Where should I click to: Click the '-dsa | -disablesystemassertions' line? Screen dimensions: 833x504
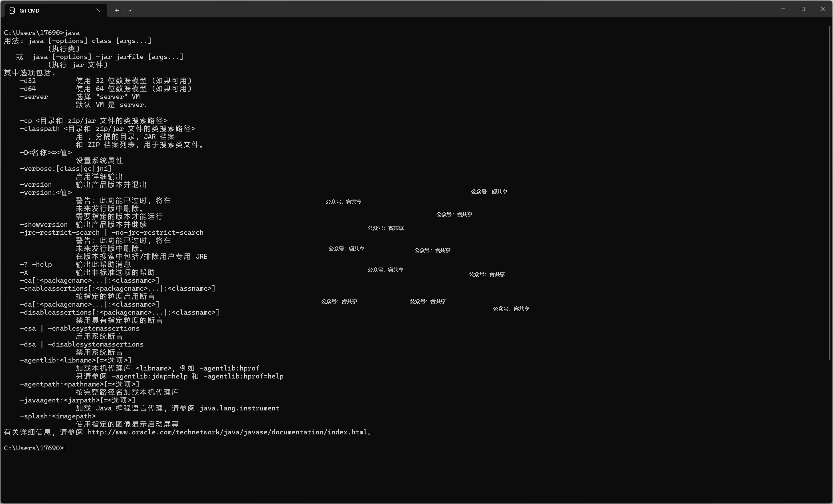click(x=82, y=344)
